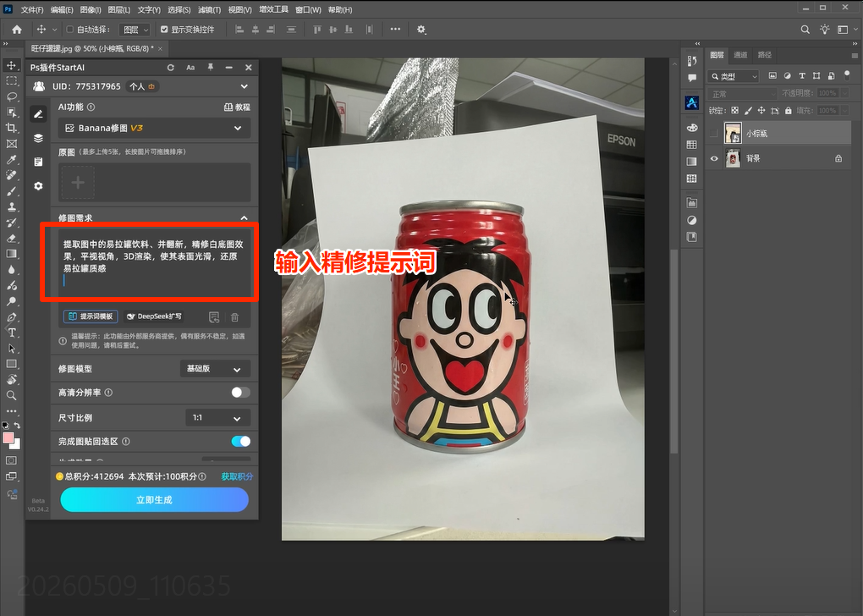863x616 pixels.
Task: Click the white background color swatch
Action: point(17,445)
